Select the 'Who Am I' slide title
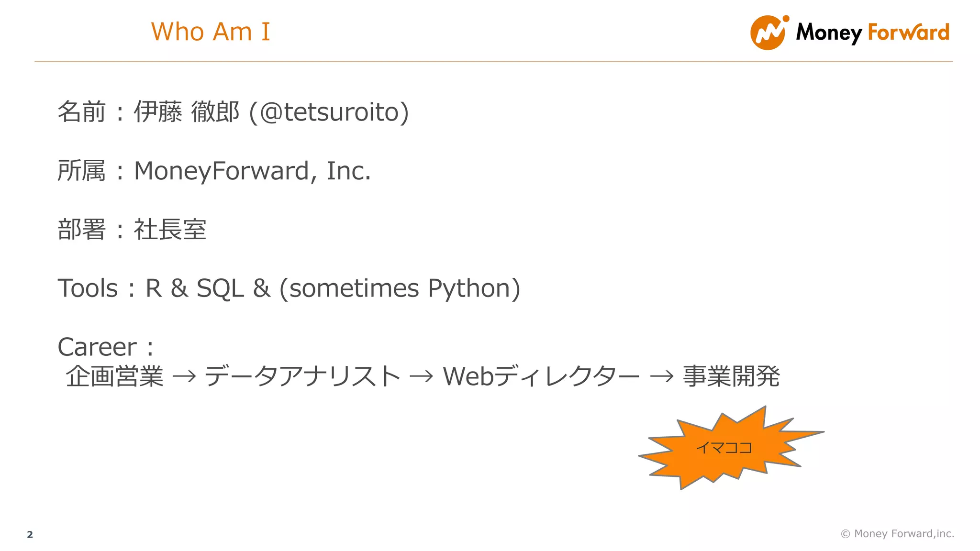The width and height of the screenshot is (980, 551). 211,32
